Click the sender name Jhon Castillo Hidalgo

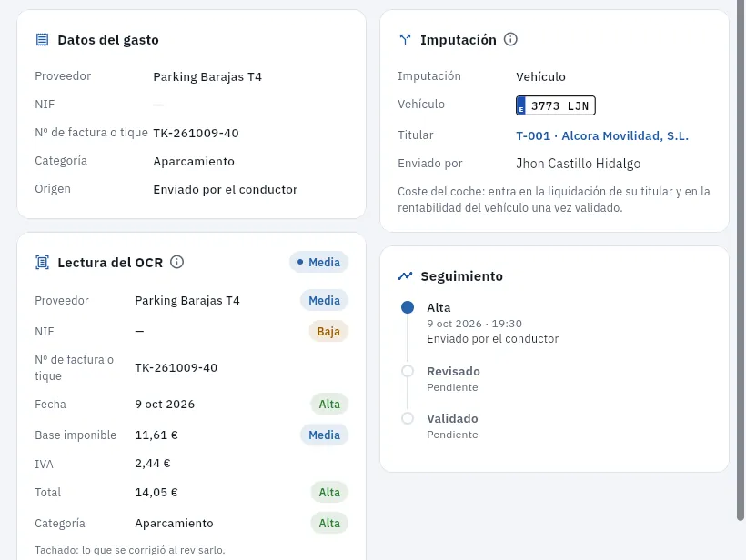(578, 164)
